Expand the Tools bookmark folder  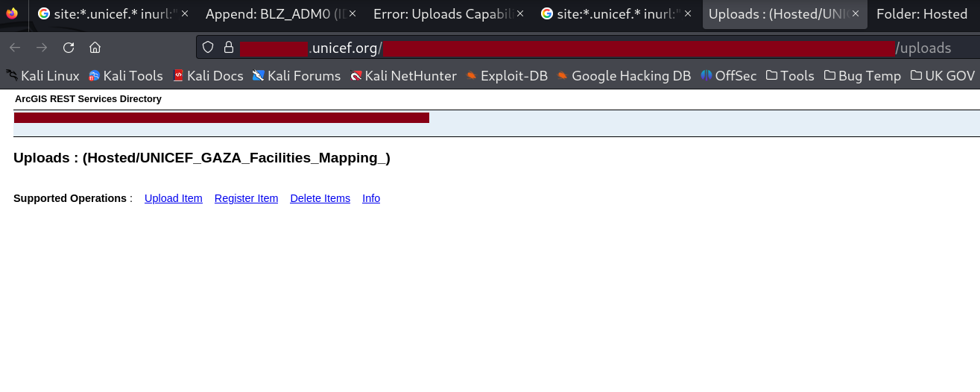coord(790,75)
